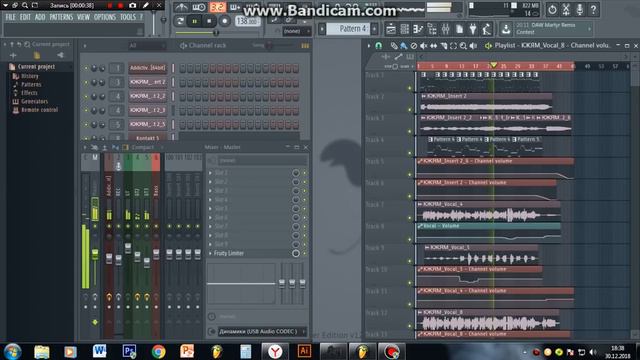
Task: Expand Fruity Limiter slot menu arrow
Action: click(x=210, y=253)
